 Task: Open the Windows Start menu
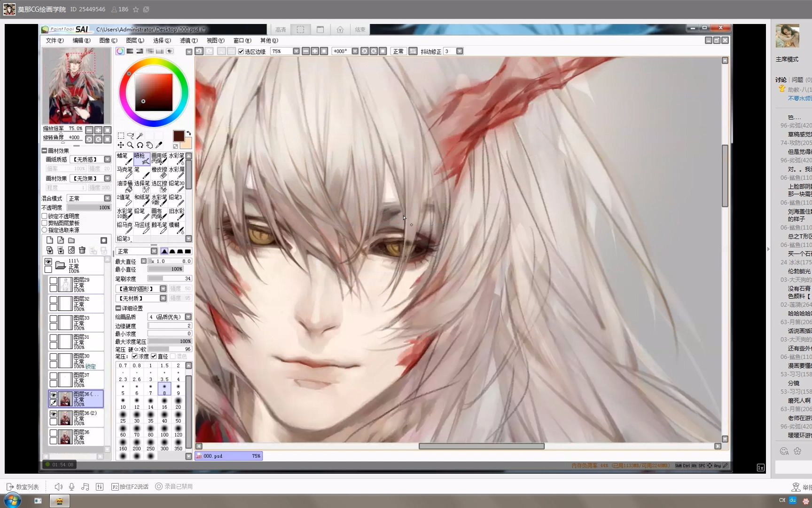click(x=13, y=500)
